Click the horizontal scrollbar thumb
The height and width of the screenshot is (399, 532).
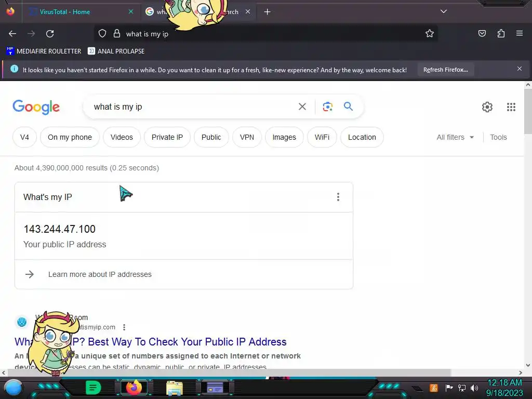click(x=229, y=373)
